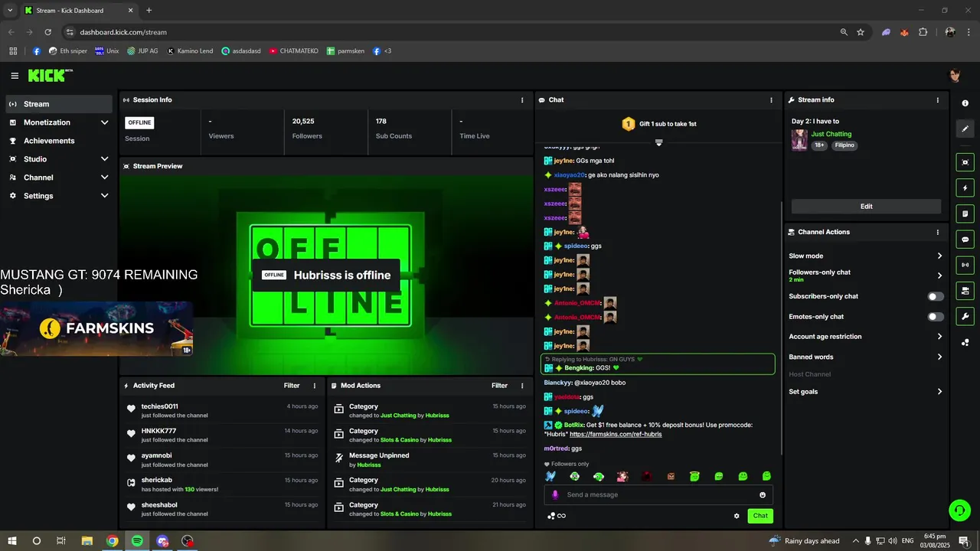The image size is (980, 551).
Task: Click the jump-to-latest arrow icon at the chat top
Action: (658, 142)
